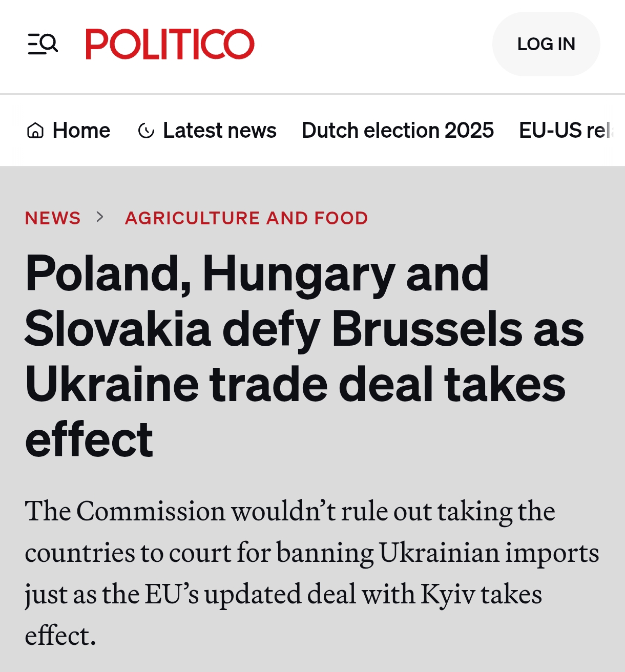This screenshot has height=672, width=625.
Task: Click the breadcrumb chevron after NEWS
Action: click(100, 217)
